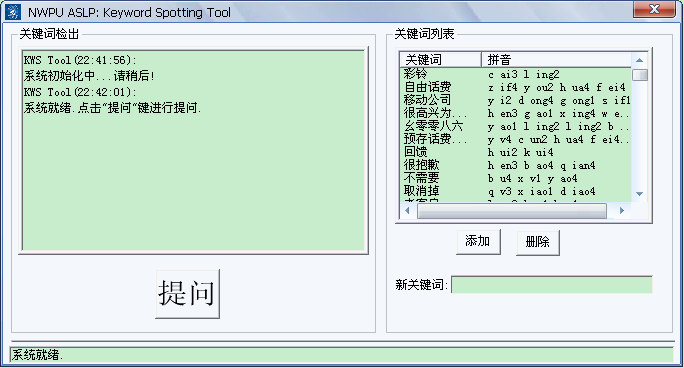Click the keyword list scroll left arrow
This screenshot has height=368, width=684.
pyautogui.click(x=407, y=211)
